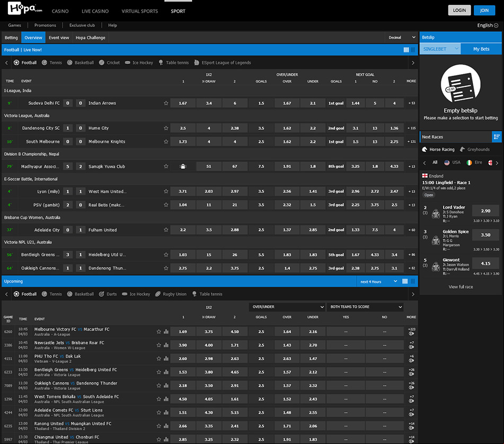The width and height of the screenshot is (504, 444).
Task: Click Lord Vader jockey silk icon
Action: tap(436, 214)
